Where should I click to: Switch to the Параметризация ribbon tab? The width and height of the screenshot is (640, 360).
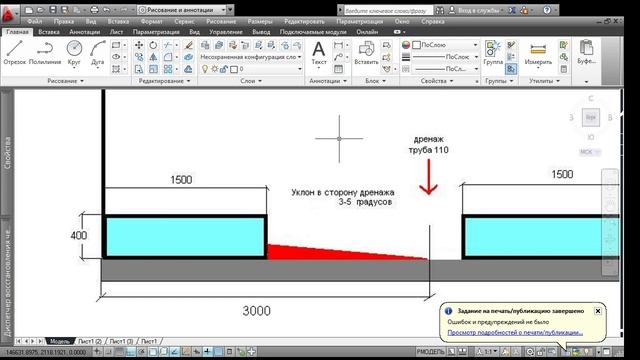coord(156,32)
